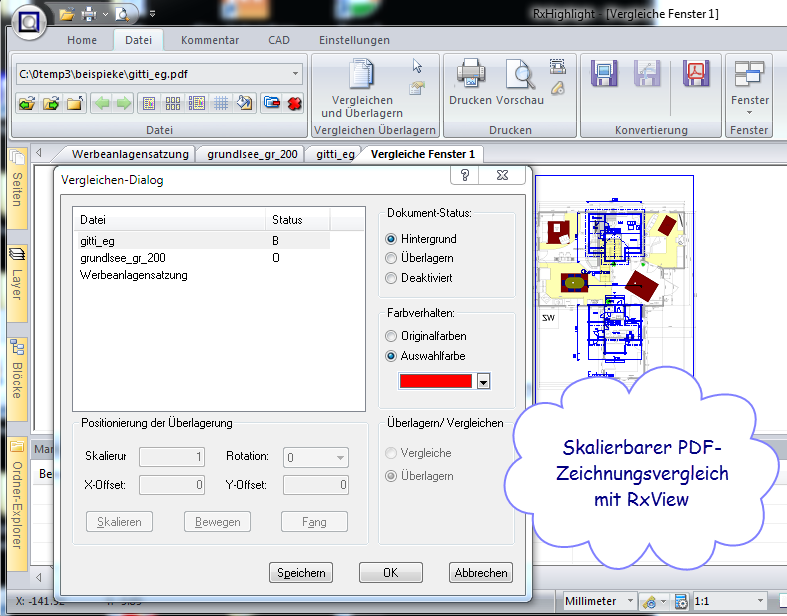Image resolution: width=787 pixels, height=616 pixels.
Task: Expand the quick access toolbar customize arrow
Action: [152, 14]
